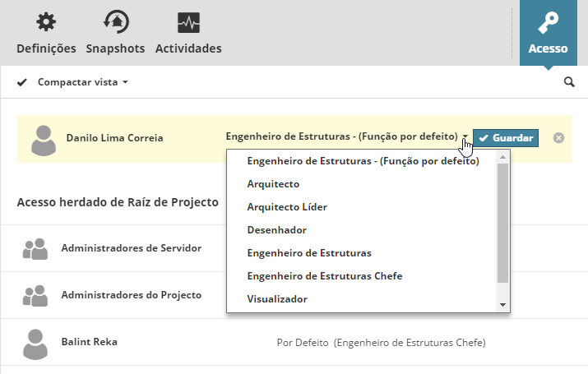This screenshot has width=588, height=374.
Task: Click Administradores do Projecto group icon
Action: 35,295
